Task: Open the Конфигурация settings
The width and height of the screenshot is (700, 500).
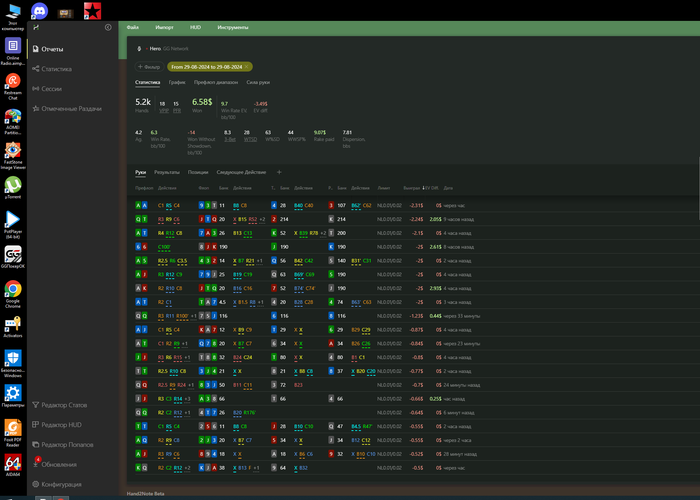Action: coord(57,484)
